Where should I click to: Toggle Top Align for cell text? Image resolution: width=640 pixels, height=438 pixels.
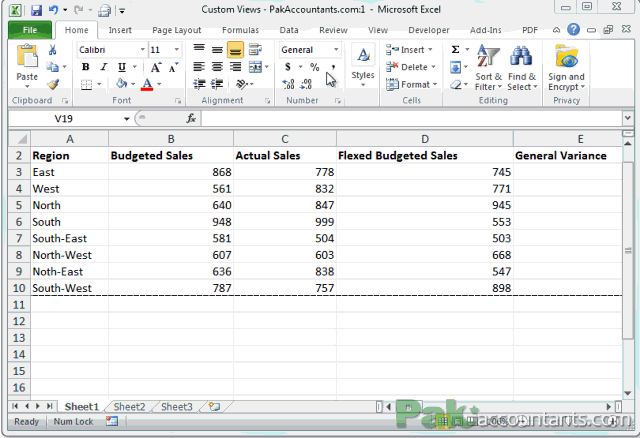[x=199, y=50]
